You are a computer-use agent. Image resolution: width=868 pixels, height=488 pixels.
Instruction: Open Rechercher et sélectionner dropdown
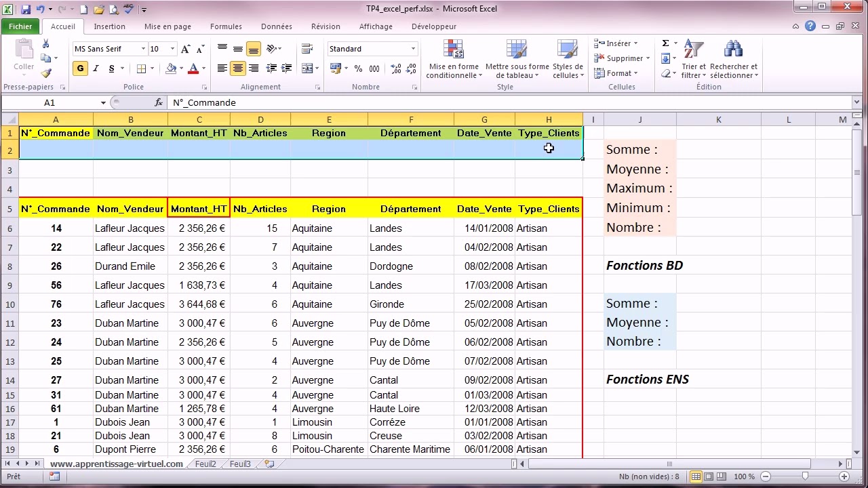(x=734, y=60)
